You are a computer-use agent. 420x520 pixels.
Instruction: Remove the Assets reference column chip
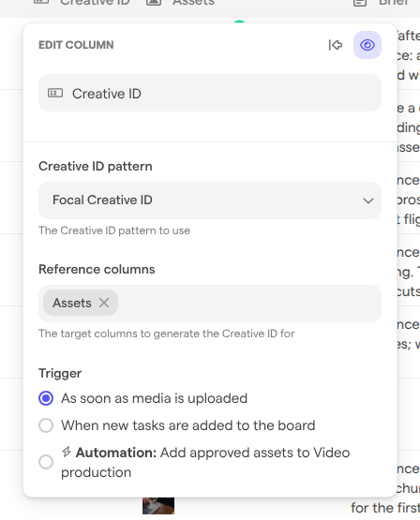[x=104, y=303]
